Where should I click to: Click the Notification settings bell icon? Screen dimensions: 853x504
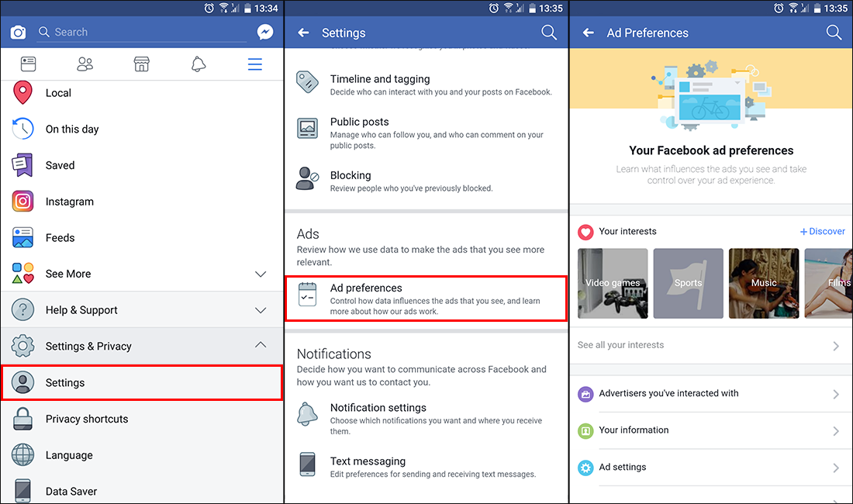(307, 414)
